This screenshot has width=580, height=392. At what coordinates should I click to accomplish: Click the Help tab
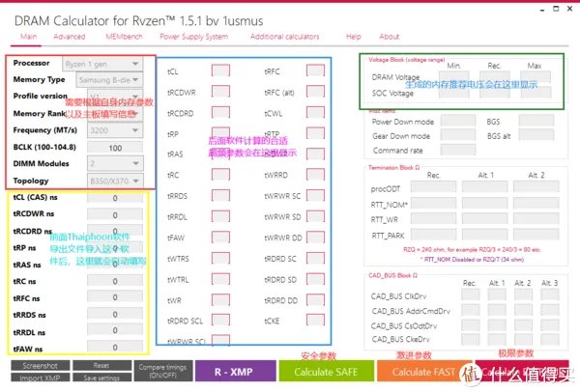point(354,37)
